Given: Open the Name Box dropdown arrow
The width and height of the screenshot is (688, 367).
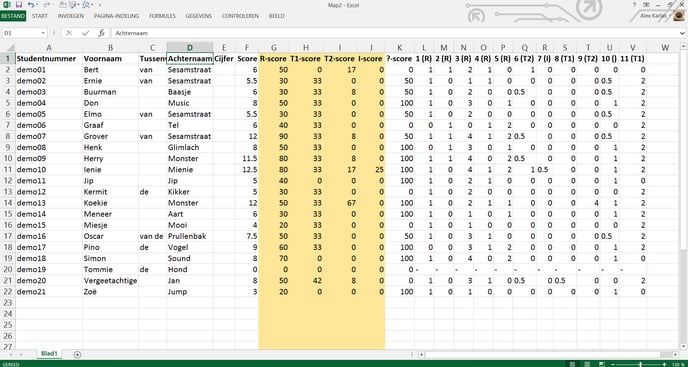Looking at the screenshot, I should click(43, 33).
